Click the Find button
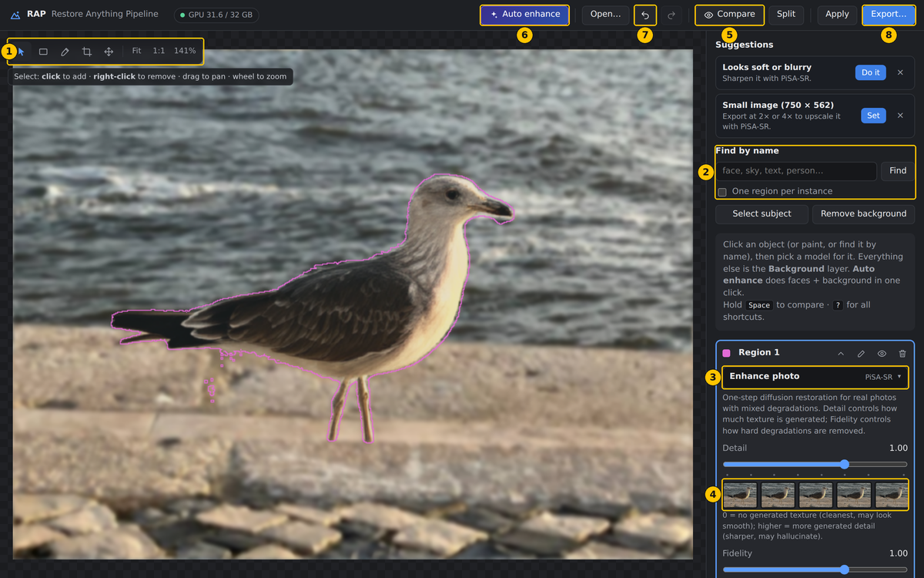Screen dimensions: 924x578 point(898,171)
